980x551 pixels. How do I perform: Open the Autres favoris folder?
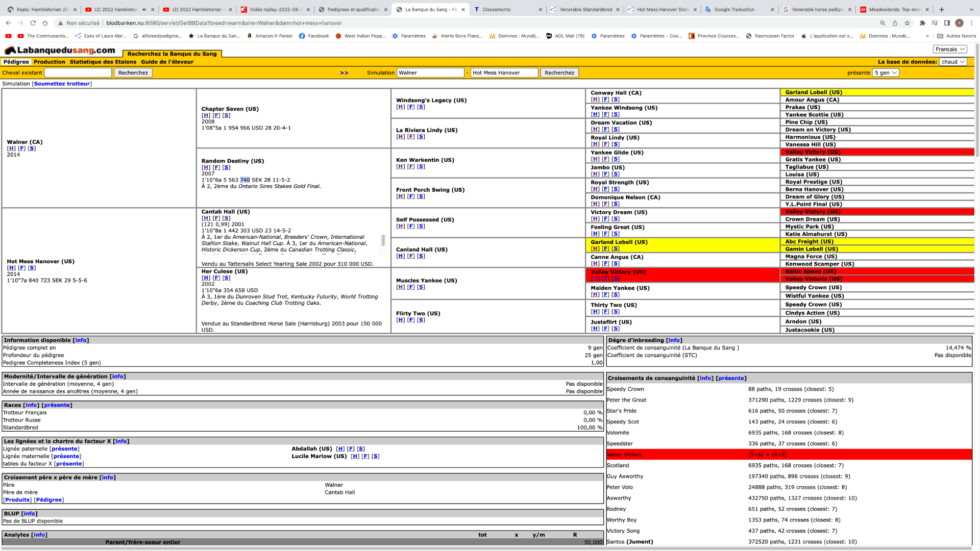pyautogui.click(x=957, y=36)
